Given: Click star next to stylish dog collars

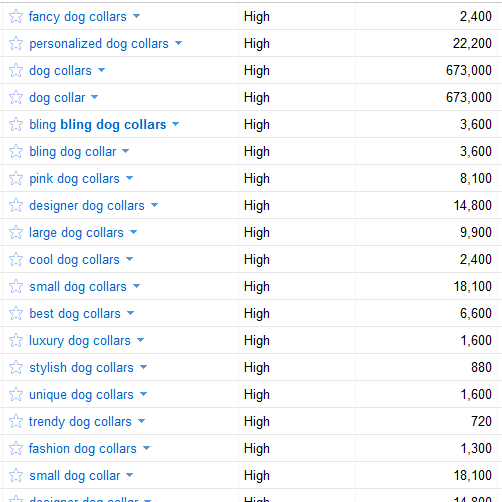Looking at the screenshot, I should click(16, 367).
